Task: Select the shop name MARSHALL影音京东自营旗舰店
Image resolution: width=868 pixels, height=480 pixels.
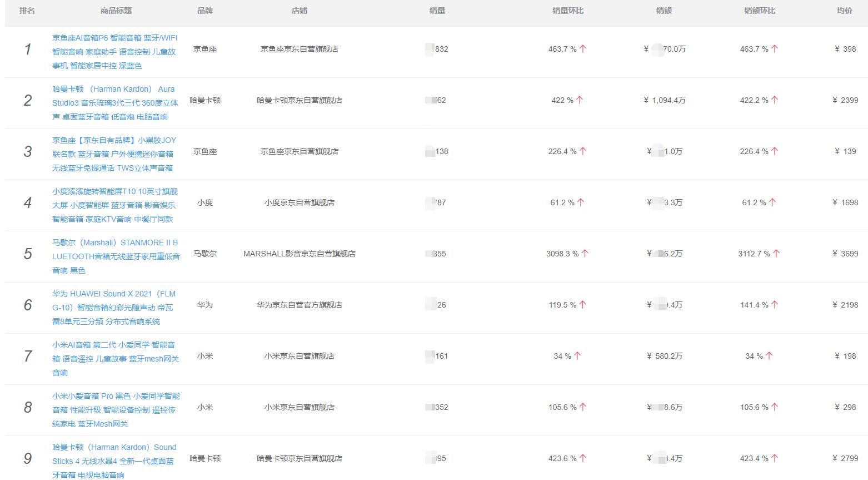Action: [300, 253]
